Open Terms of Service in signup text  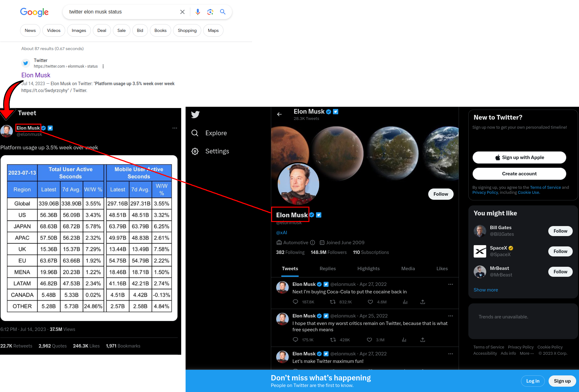click(545, 188)
